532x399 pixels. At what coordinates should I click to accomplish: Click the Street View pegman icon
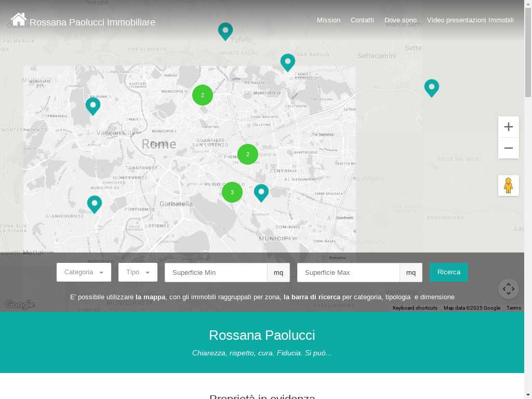point(508,185)
